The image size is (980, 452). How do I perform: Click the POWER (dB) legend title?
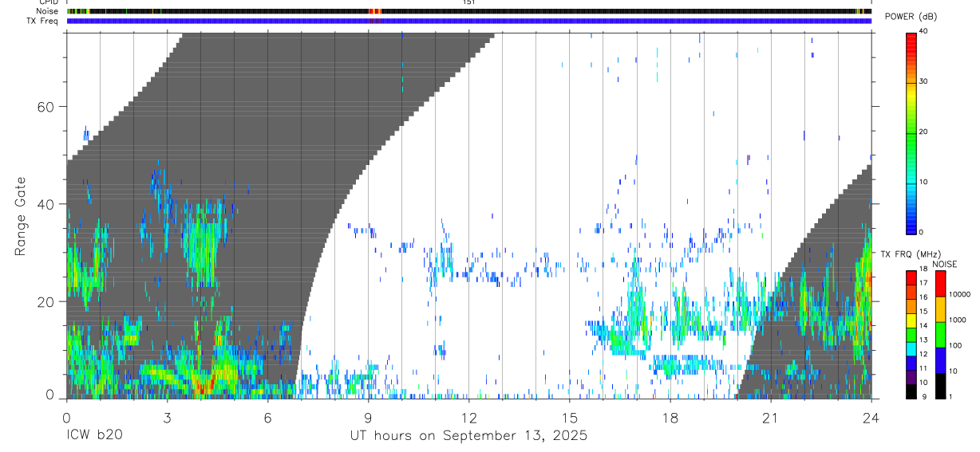point(911,17)
